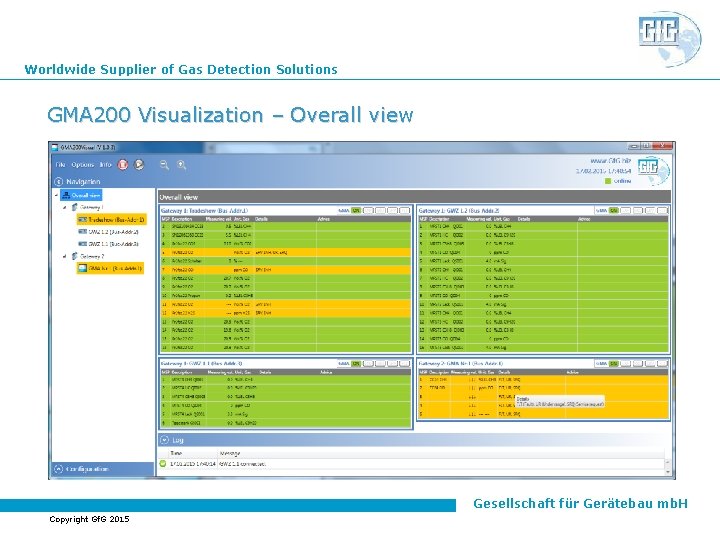Expand the Configuration panel chevron
This screenshot has height=540, width=720.
pyautogui.click(x=58, y=469)
